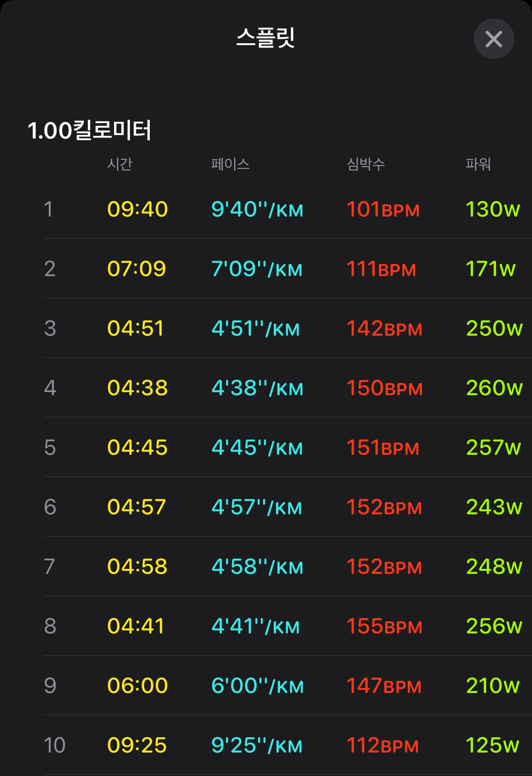This screenshot has width=532, height=776.
Task: Select power value 256W
Action: 495,626
